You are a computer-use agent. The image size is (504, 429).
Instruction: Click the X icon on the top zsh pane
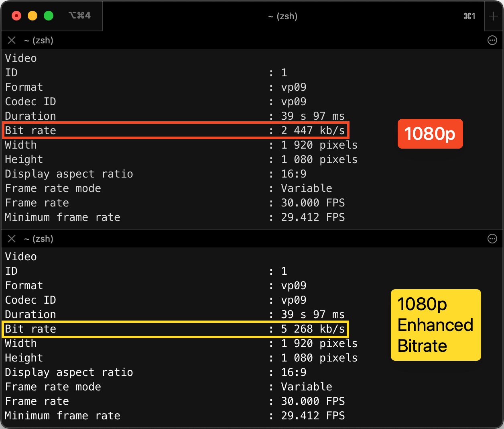pos(11,40)
